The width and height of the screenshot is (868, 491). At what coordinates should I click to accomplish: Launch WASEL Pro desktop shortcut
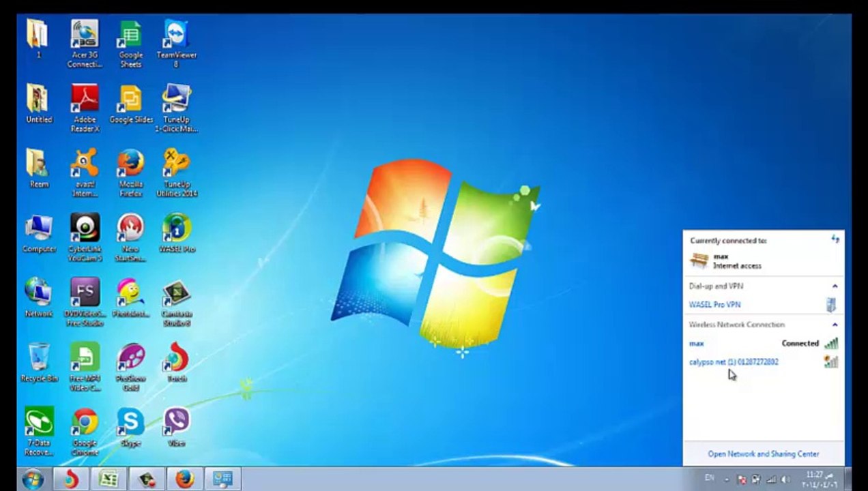tap(177, 233)
